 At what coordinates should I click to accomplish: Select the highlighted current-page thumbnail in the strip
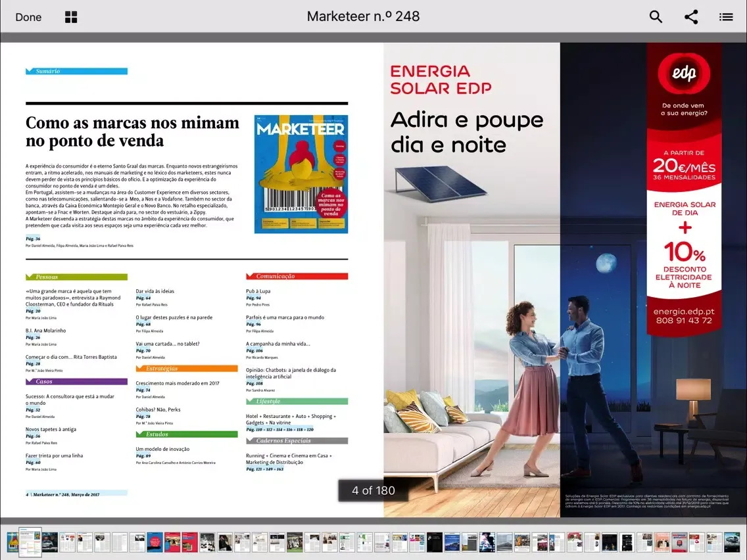click(x=30, y=542)
